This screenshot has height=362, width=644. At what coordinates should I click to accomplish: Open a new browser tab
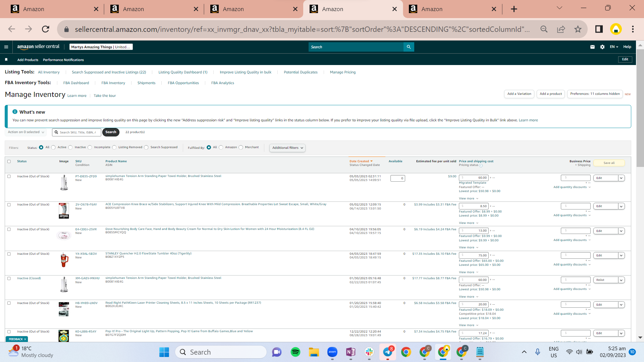[x=514, y=9]
